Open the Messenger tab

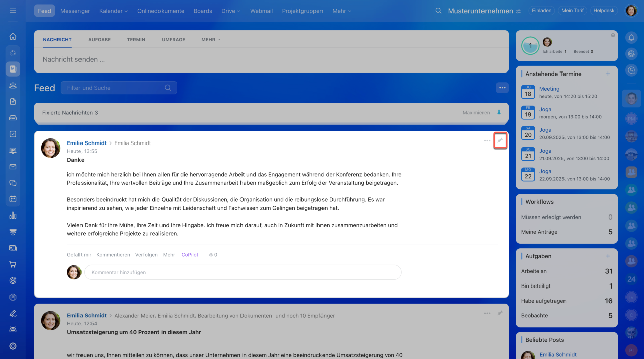pyautogui.click(x=75, y=11)
